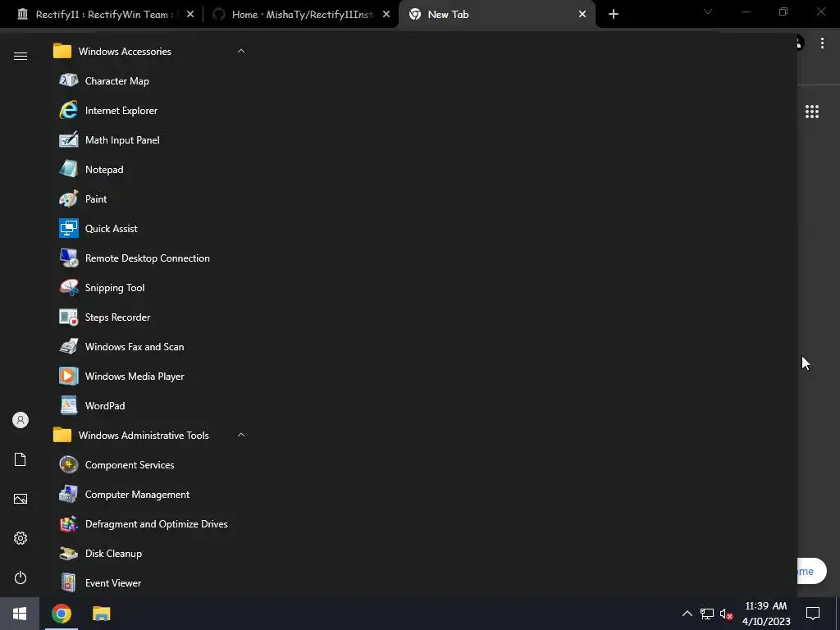Screen dimensions: 840x630
Task: Open the Google apps grid
Action: point(812,112)
